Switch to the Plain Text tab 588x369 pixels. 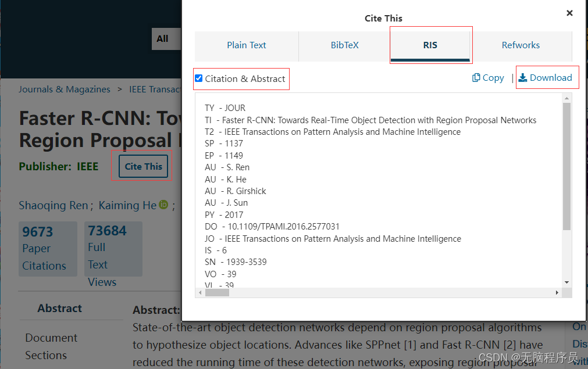tap(247, 45)
